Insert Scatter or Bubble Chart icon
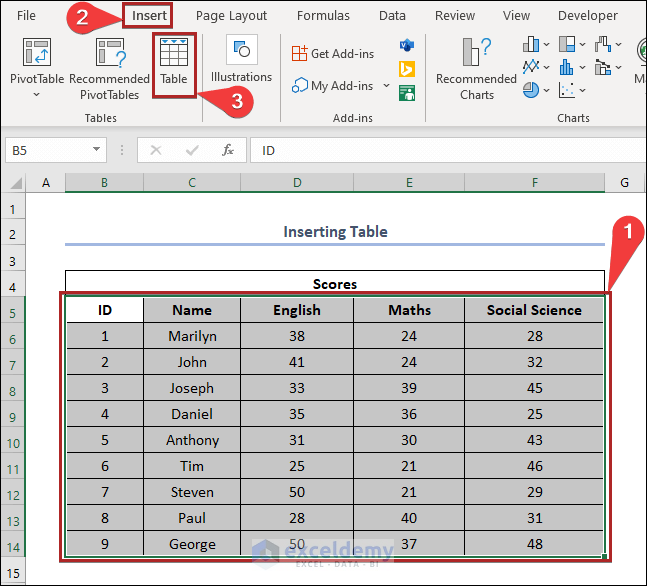647x586 pixels. pyautogui.click(x=567, y=90)
